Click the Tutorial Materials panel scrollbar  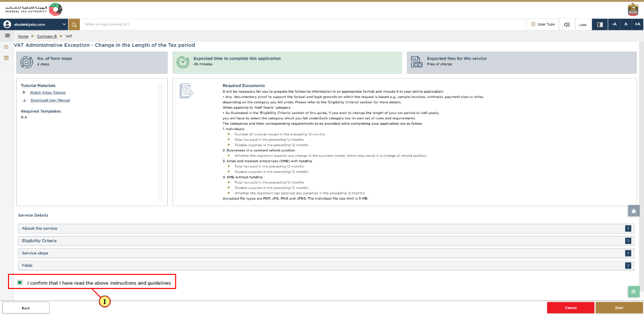160,142
